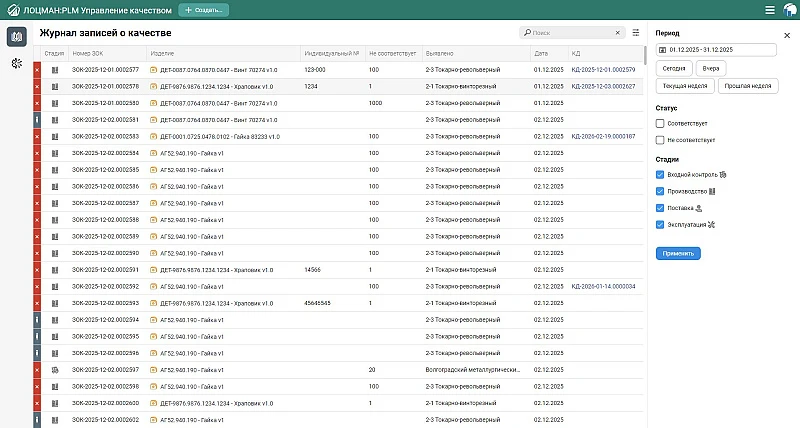Image resolution: width=800 pixels, height=428 pixels.
Task: Click incoming control stage icon in row 0002597
Action: (55, 370)
